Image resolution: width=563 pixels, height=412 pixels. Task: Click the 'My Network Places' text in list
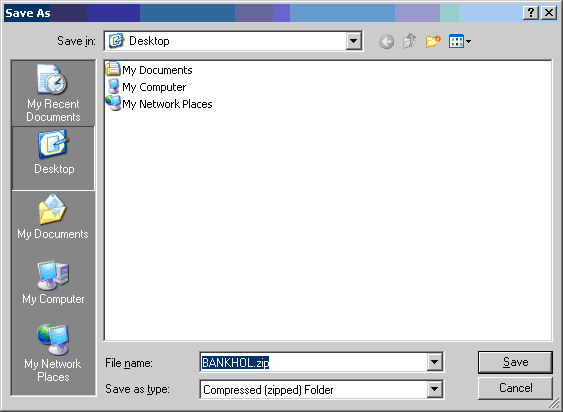[167, 104]
